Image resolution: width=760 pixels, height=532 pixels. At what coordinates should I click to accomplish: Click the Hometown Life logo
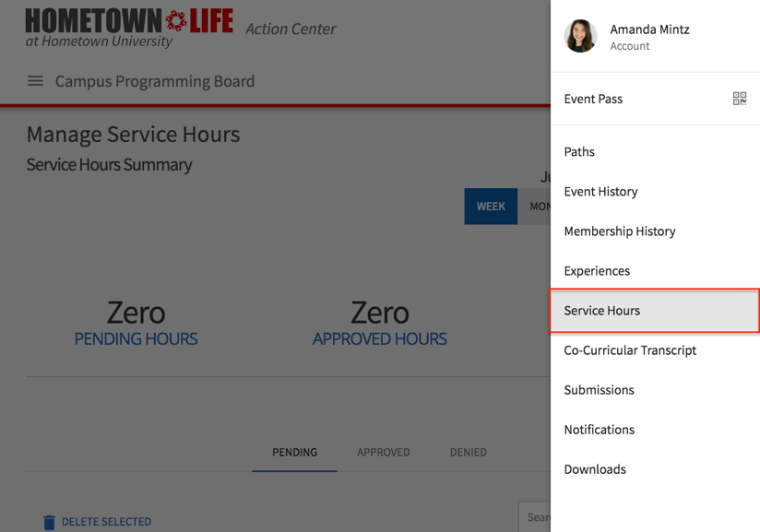click(129, 28)
